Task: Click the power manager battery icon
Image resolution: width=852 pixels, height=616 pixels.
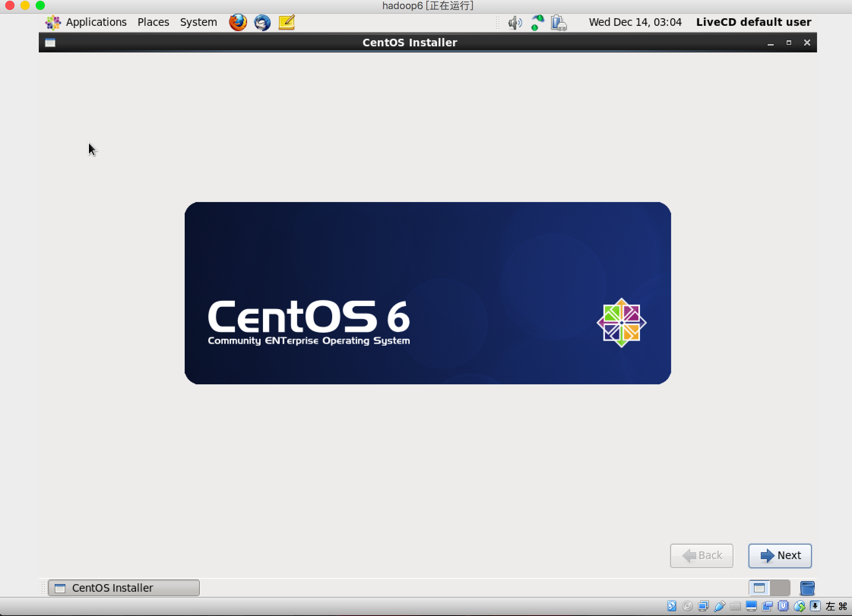Action: [559, 23]
